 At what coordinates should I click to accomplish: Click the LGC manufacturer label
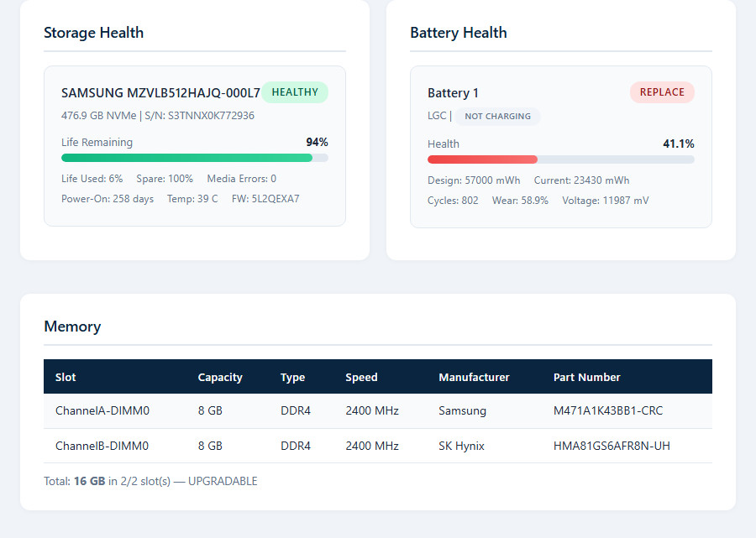pos(437,116)
